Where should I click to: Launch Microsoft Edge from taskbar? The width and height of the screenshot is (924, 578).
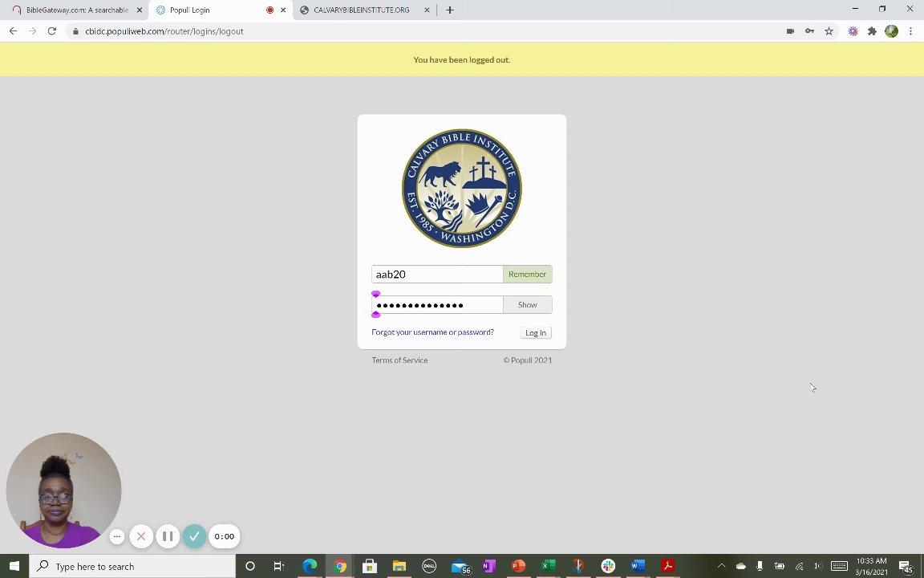point(310,566)
